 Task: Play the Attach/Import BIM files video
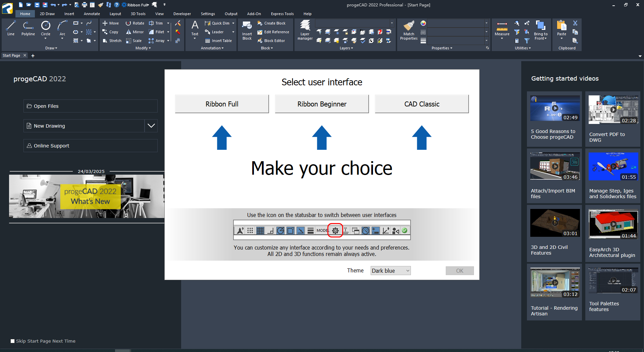point(555,166)
